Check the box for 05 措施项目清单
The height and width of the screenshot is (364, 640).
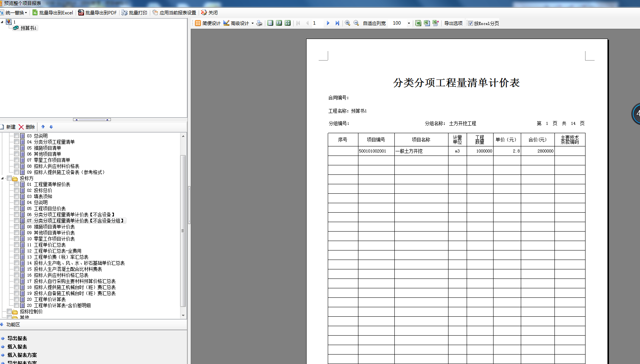click(17, 148)
